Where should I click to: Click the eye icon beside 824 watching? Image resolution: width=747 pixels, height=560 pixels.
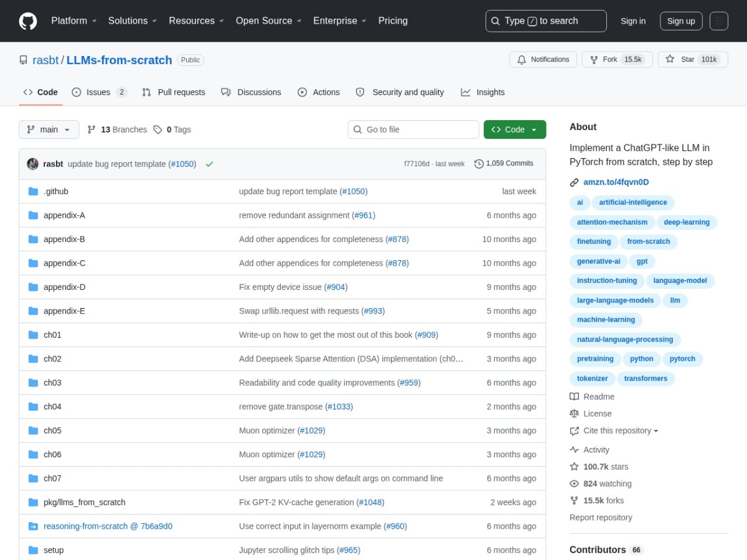[x=574, y=483]
